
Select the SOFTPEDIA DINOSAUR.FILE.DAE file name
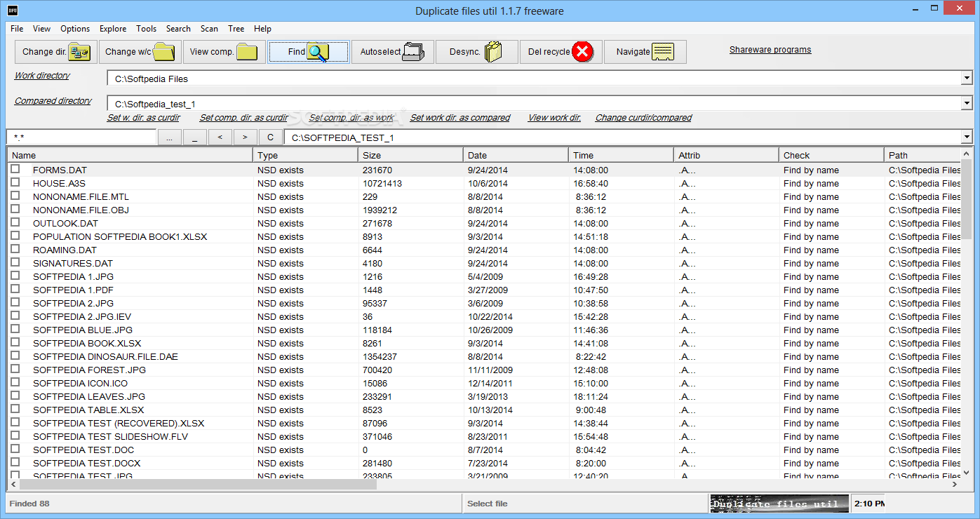point(105,356)
